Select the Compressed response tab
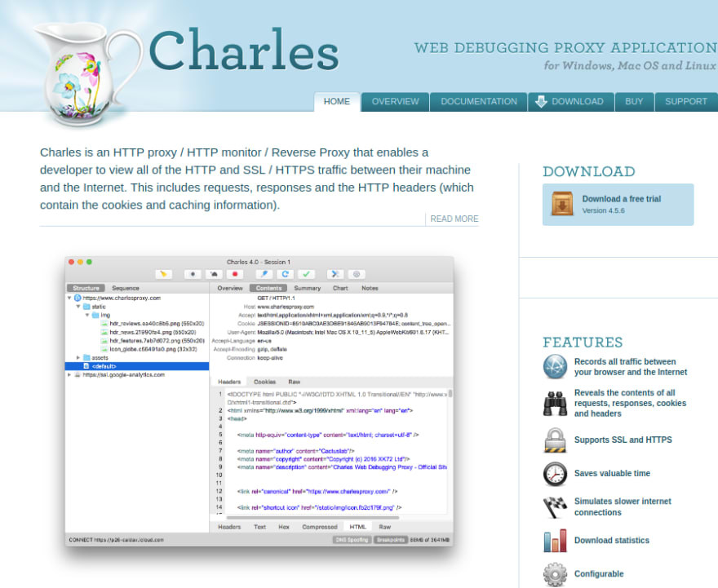The height and width of the screenshot is (588, 718). click(320, 527)
